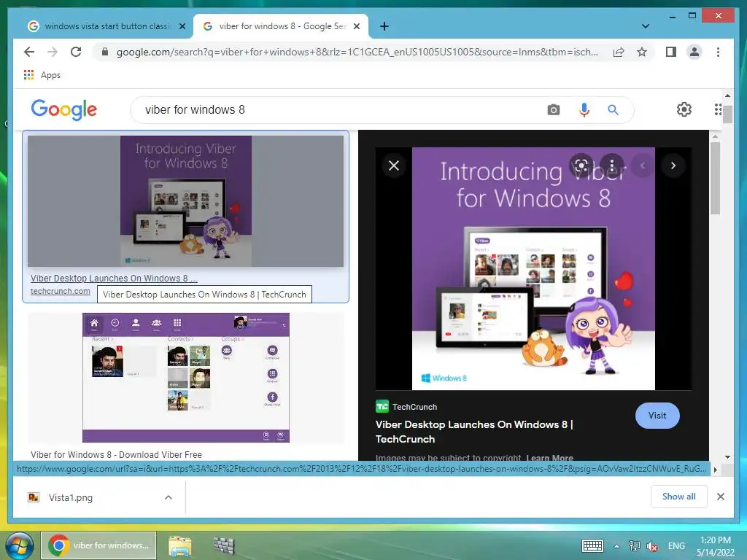The width and height of the screenshot is (747, 560).
Task: Open Learn More copyright link
Action: 549,458
